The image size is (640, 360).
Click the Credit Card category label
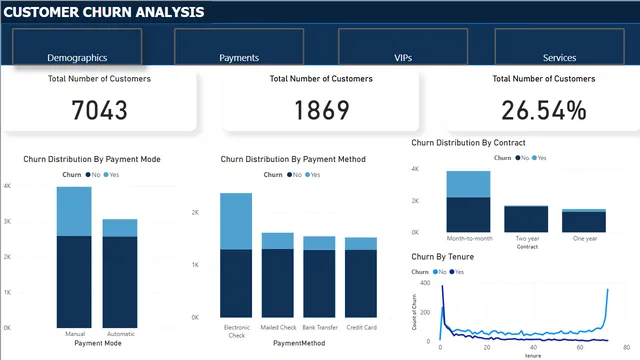click(x=362, y=327)
